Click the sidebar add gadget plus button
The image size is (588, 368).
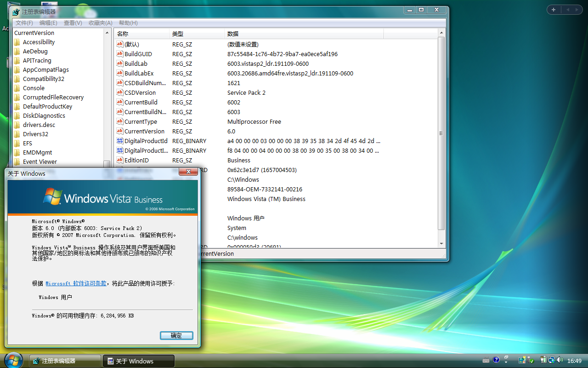point(554,10)
